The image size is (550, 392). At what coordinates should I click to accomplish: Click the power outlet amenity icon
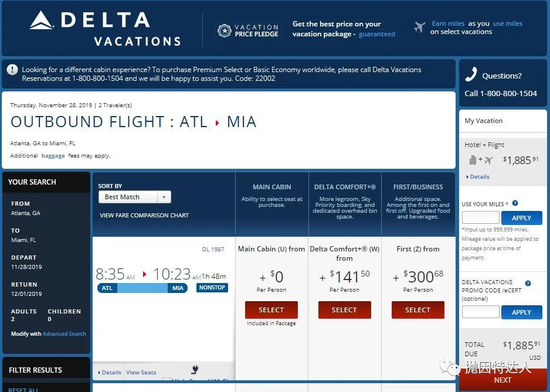click(x=195, y=370)
